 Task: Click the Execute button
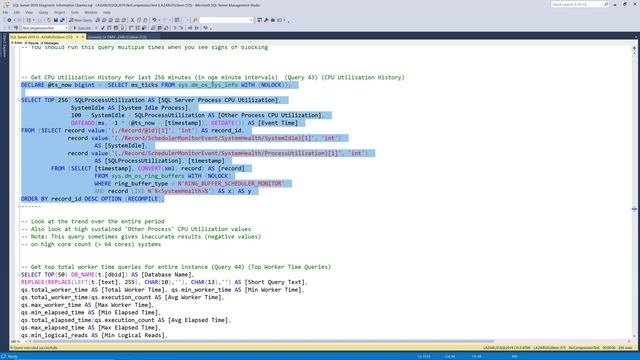click(82, 28)
